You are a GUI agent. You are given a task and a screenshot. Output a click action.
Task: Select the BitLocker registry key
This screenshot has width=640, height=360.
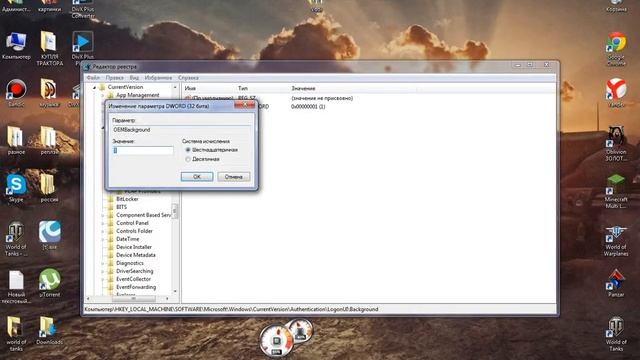(x=127, y=199)
